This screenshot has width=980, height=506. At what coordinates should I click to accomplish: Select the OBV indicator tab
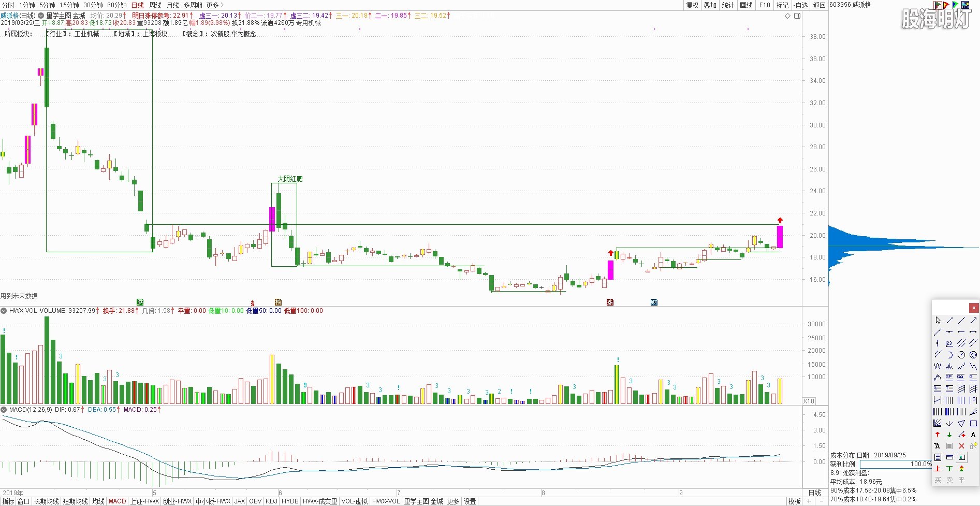pyautogui.click(x=255, y=501)
